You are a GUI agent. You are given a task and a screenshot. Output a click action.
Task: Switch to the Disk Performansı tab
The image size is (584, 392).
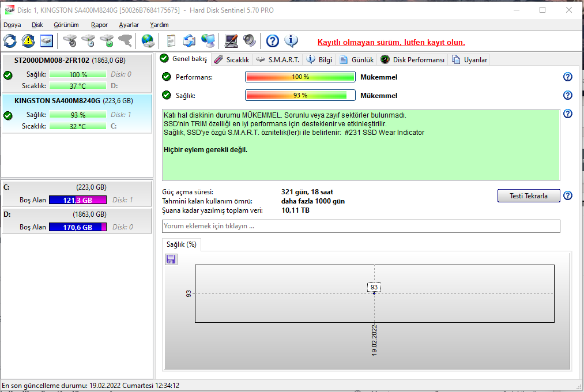[x=413, y=60]
